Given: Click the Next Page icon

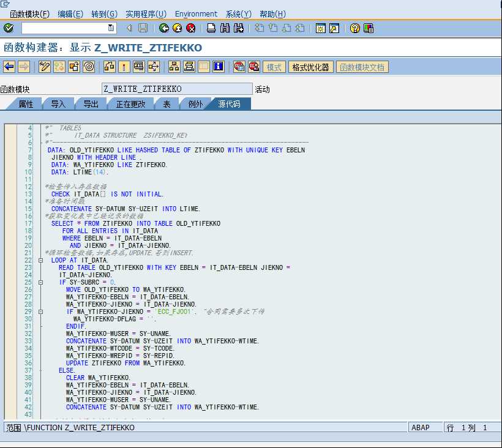Looking at the screenshot, I should point(287,28).
